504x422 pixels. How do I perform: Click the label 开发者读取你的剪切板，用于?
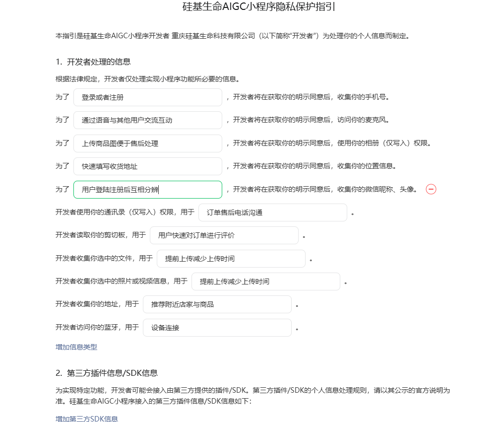[101, 235]
